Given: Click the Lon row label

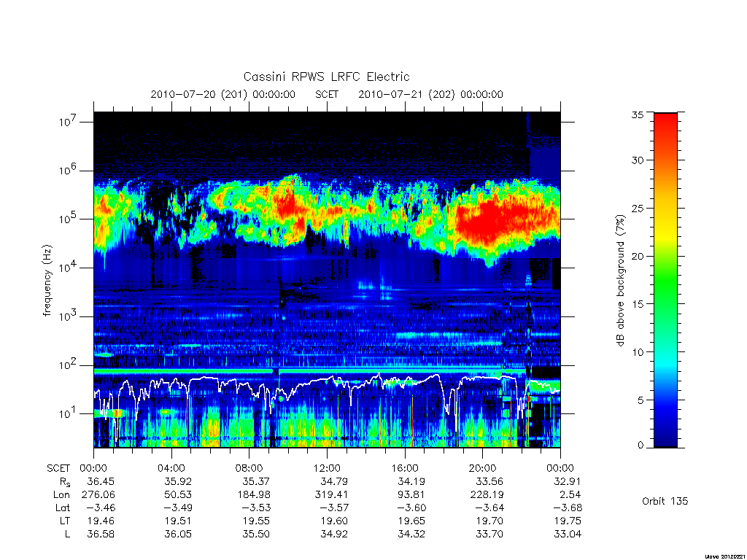Looking at the screenshot, I should click(x=61, y=495).
